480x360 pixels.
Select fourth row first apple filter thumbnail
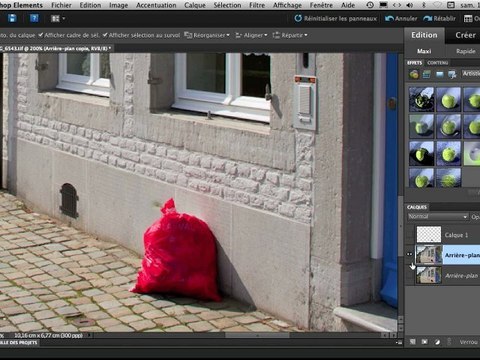tap(422, 178)
